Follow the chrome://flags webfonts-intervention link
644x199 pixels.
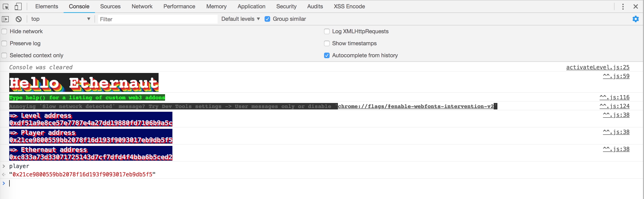pyautogui.click(x=416, y=106)
